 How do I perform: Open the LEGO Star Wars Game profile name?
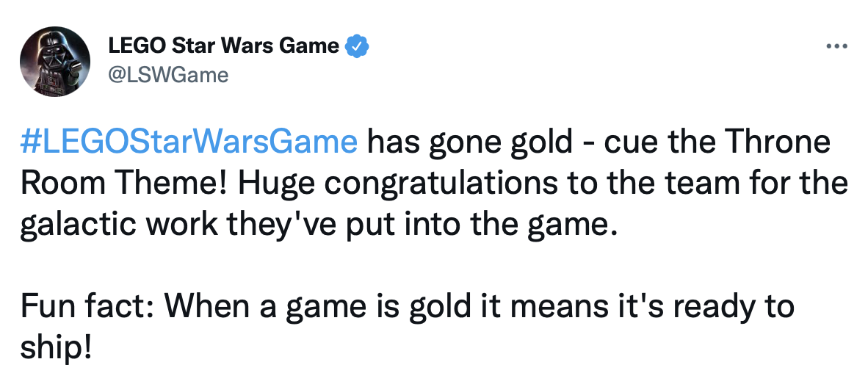(x=223, y=46)
